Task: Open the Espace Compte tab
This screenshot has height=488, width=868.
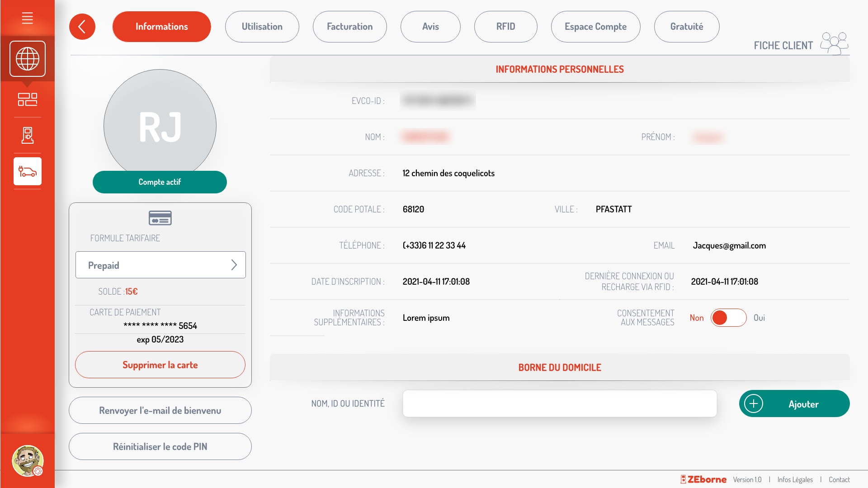Action: pyautogui.click(x=595, y=27)
